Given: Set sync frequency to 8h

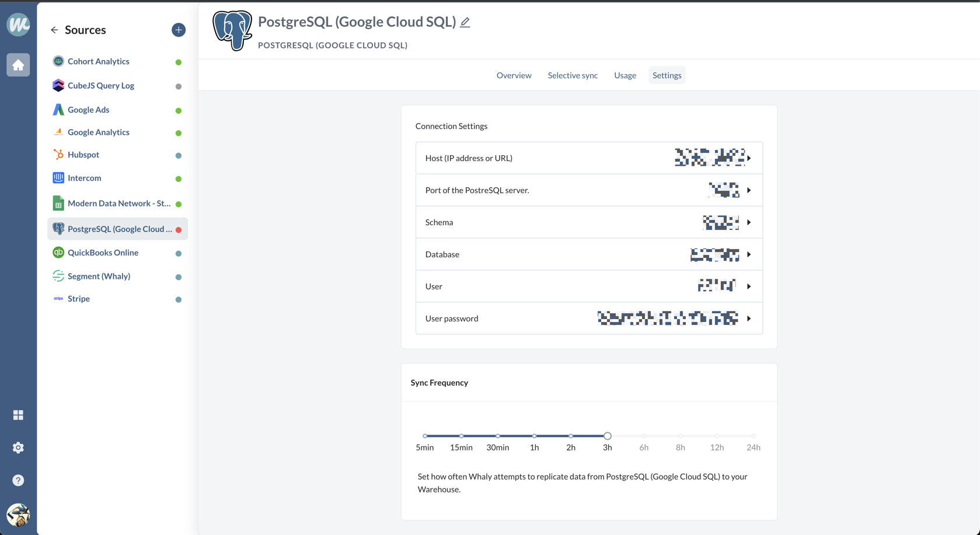Looking at the screenshot, I should click(681, 436).
